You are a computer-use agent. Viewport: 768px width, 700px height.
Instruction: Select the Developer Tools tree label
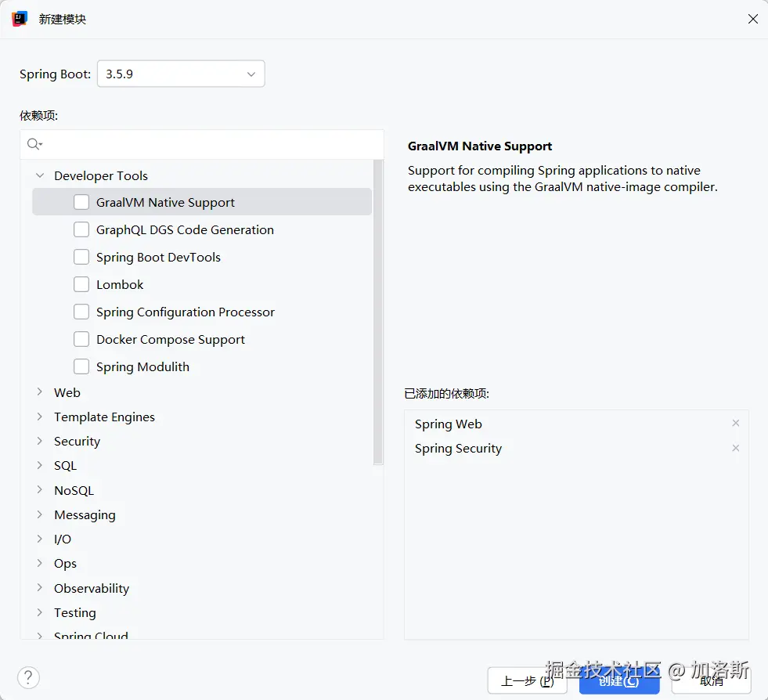[x=101, y=175]
